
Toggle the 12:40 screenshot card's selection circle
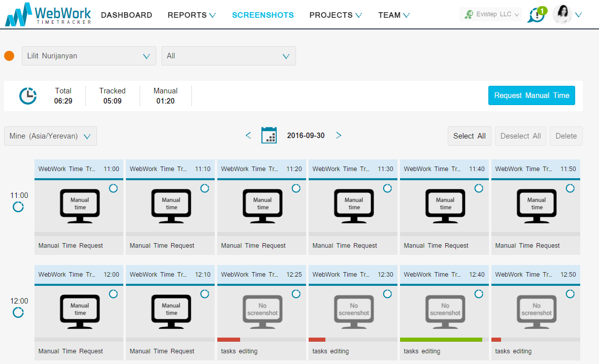pos(479,294)
